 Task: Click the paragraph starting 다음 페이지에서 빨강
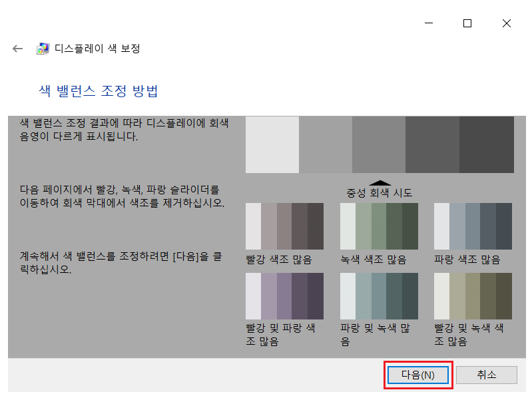tap(122, 196)
